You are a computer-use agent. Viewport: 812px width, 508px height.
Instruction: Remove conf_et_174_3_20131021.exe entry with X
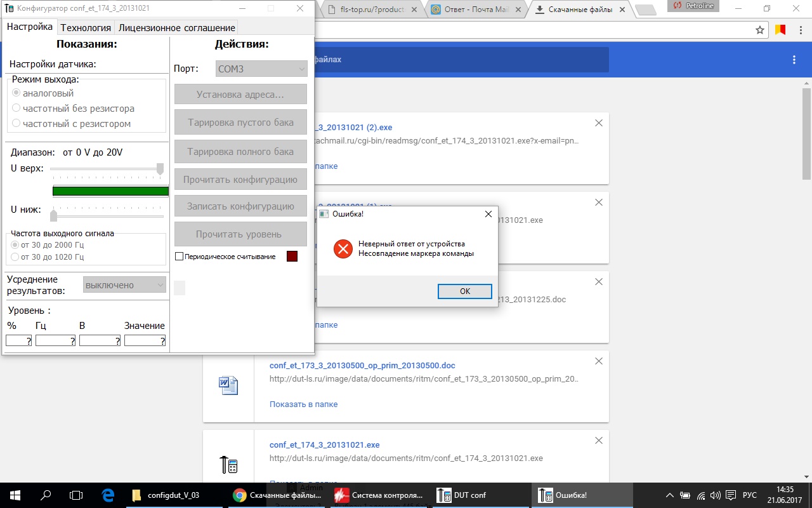[598, 441]
